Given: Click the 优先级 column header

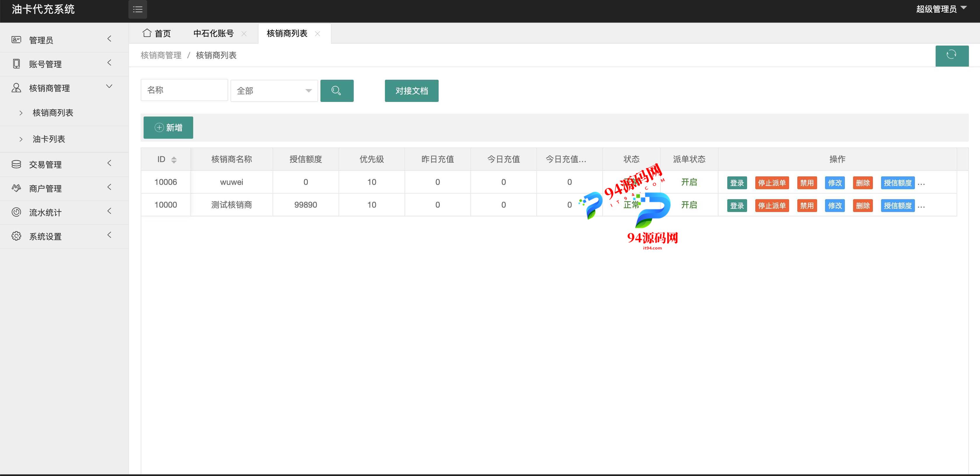Looking at the screenshot, I should tap(372, 159).
